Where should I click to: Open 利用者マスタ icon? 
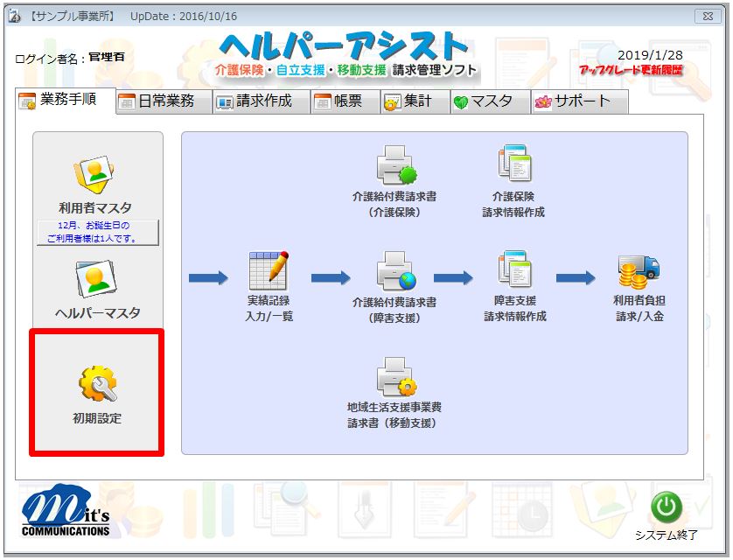click(95, 174)
